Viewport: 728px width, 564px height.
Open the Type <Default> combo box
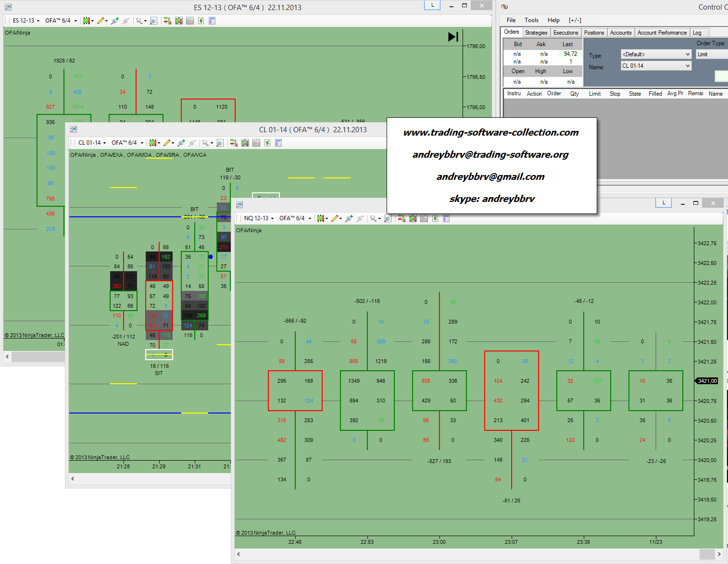coord(656,54)
